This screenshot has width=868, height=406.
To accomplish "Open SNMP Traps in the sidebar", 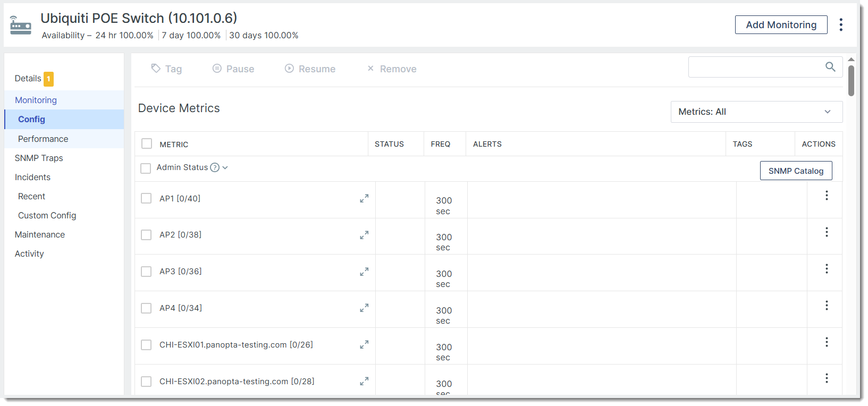I will point(39,158).
